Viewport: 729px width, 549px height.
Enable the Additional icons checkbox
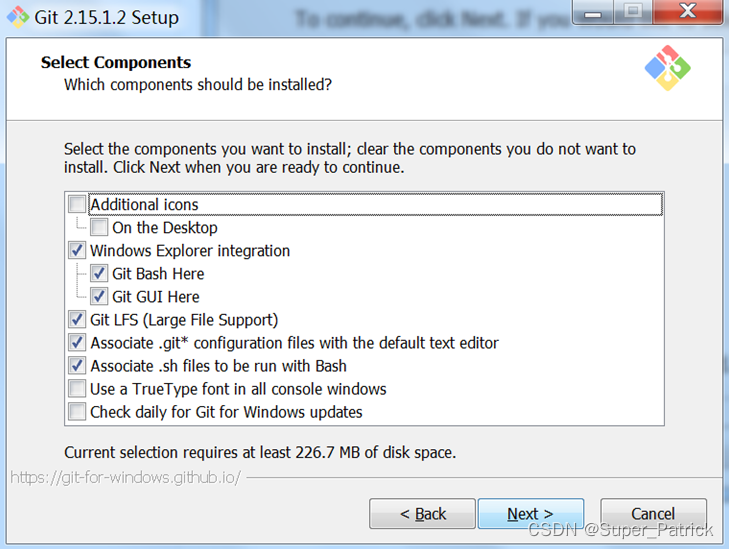point(77,204)
